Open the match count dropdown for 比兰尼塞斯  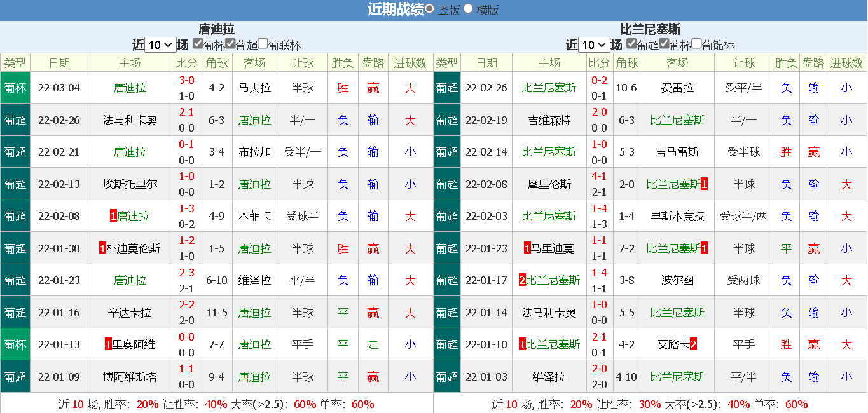point(594,44)
